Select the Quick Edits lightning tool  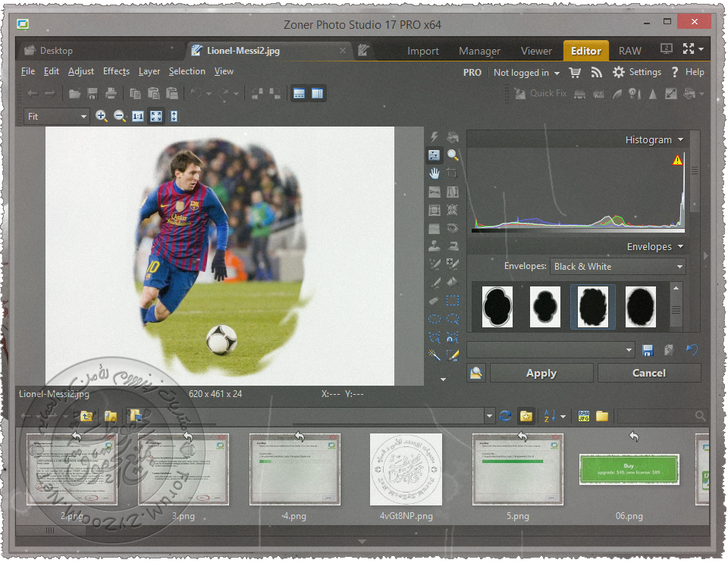tap(434, 137)
